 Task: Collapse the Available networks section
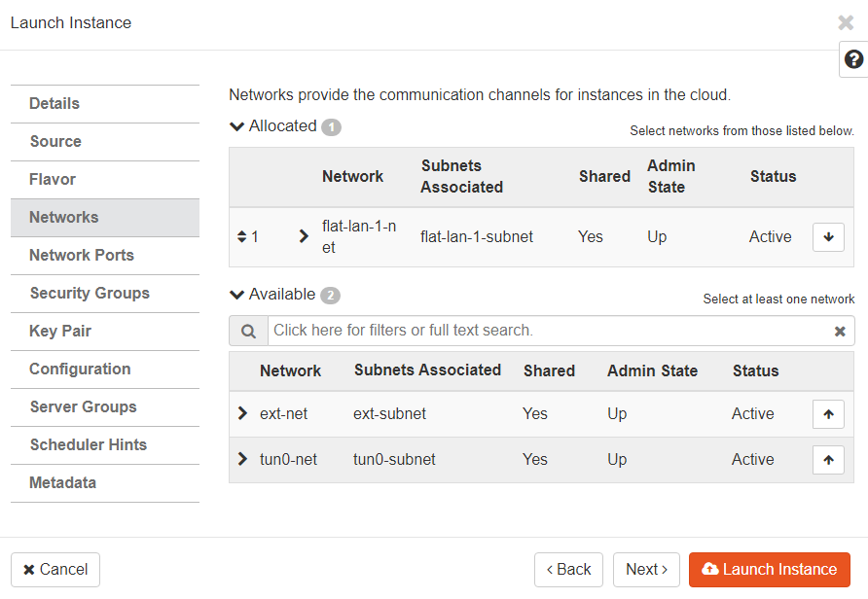(236, 294)
